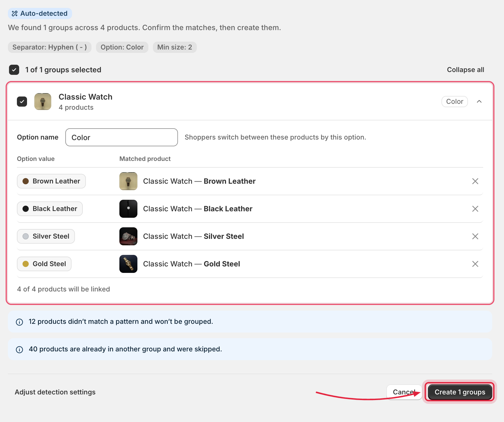Click the Black Leather color swatch chip
Viewport: 504px width, 422px height.
pyautogui.click(x=50, y=209)
